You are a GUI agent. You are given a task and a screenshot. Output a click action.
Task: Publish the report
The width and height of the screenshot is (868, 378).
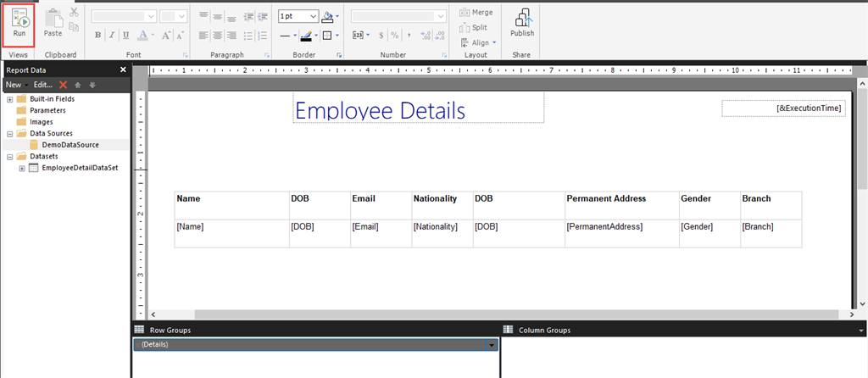pyautogui.click(x=522, y=23)
